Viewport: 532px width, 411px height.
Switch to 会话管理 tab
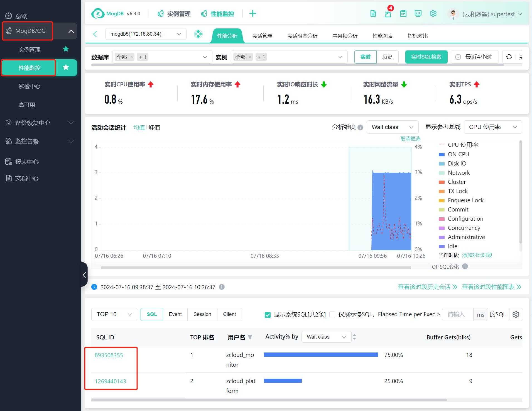click(x=262, y=36)
